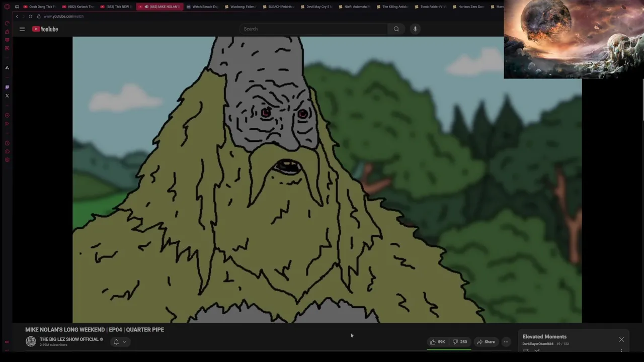The image size is (644, 362).
Task: Open the 'Tomb Raider IV' tab
Action: pyautogui.click(x=430, y=7)
